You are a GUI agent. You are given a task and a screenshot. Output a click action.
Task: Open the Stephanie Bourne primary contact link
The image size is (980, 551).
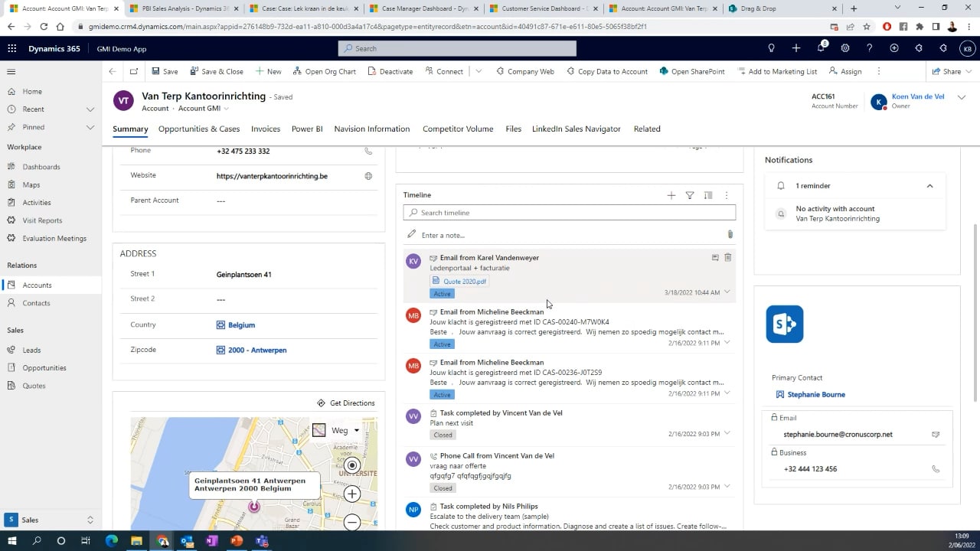[x=816, y=395]
